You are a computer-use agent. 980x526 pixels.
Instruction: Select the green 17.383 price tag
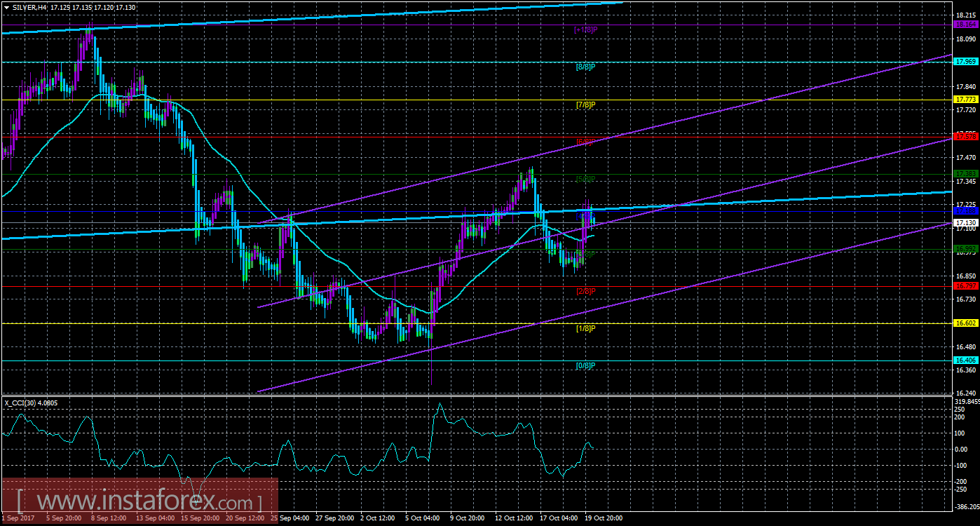(965, 173)
